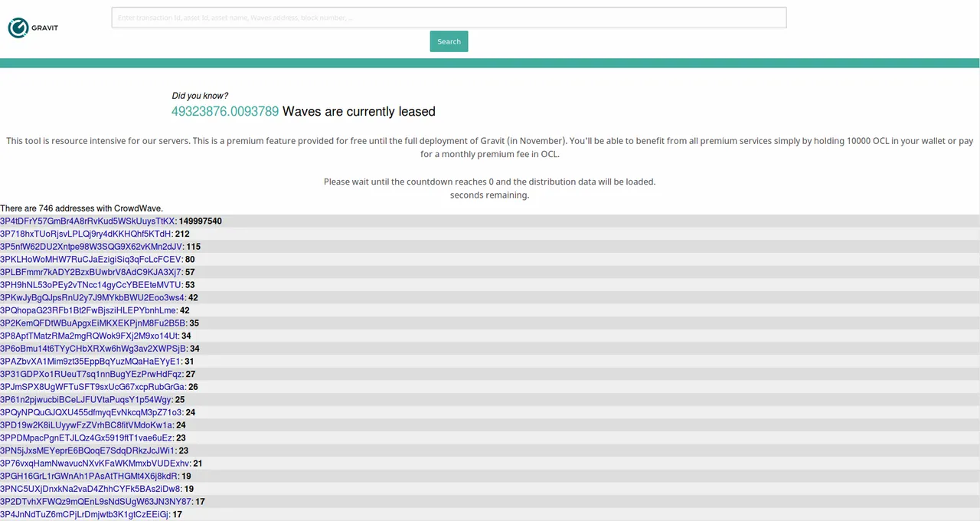Click the balance value 26
980x521 pixels.
coord(193,387)
